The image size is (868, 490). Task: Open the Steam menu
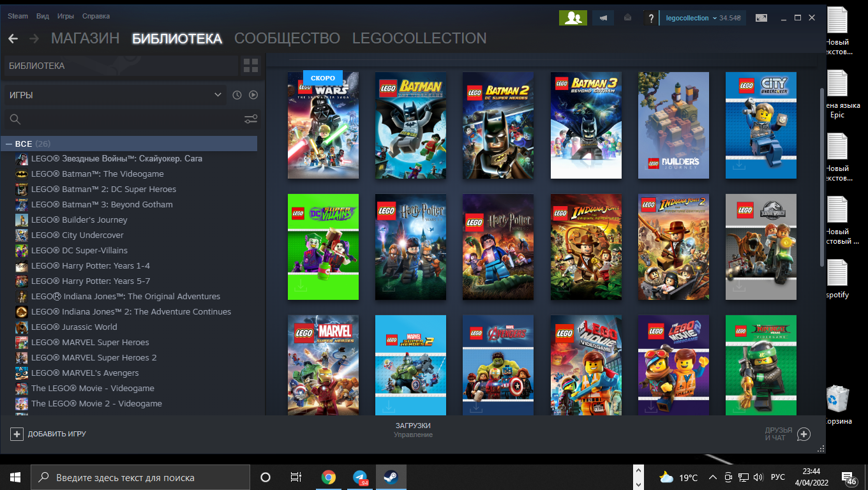click(x=17, y=16)
